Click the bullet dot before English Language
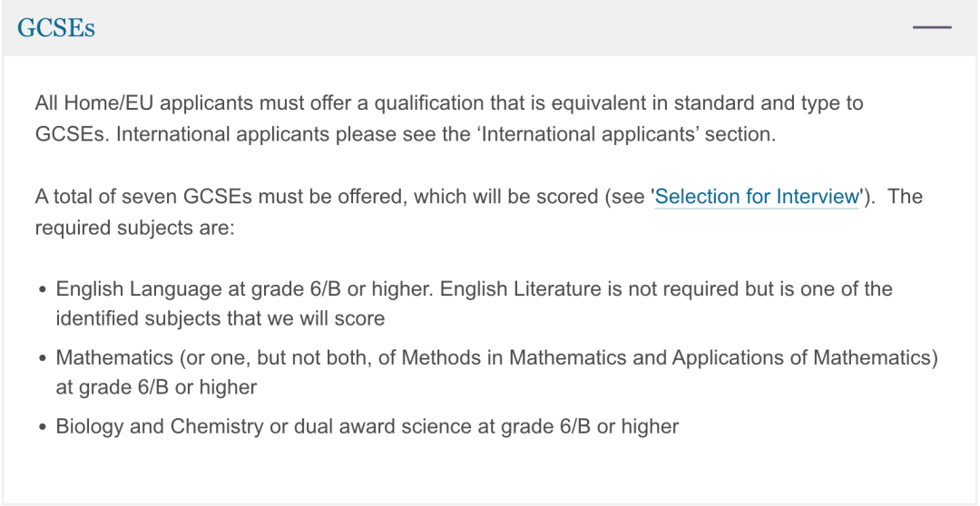The width and height of the screenshot is (980, 506). [x=43, y=290]
